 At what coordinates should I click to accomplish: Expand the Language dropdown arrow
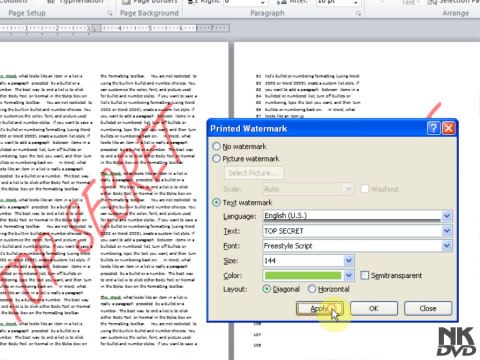pyautogui.click(x=447, y=216)
